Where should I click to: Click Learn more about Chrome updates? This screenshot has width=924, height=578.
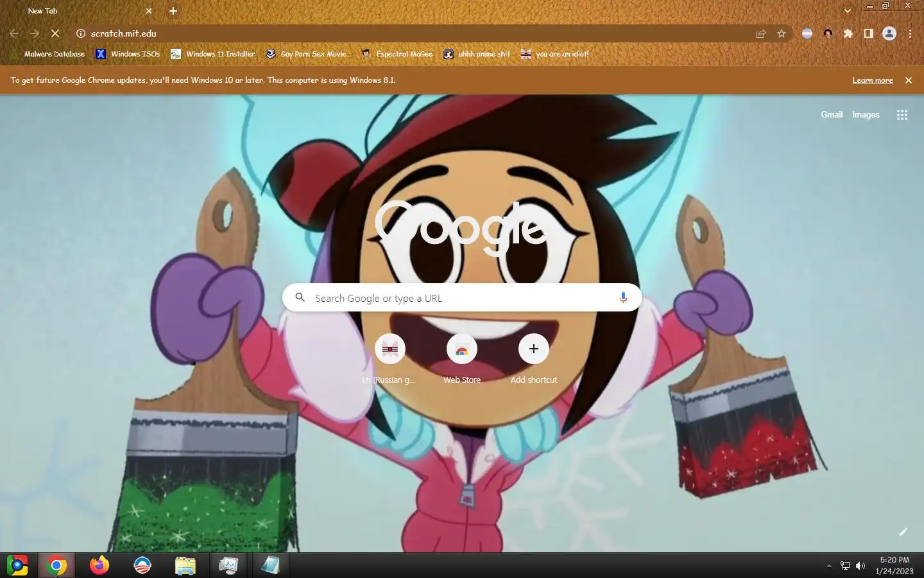coord(873,80)
